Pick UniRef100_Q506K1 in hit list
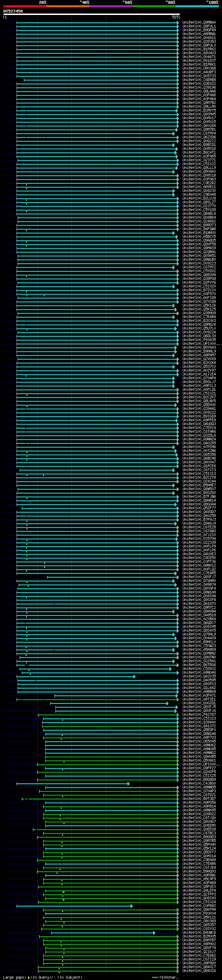The image size is (222, 980). (199, 761)
